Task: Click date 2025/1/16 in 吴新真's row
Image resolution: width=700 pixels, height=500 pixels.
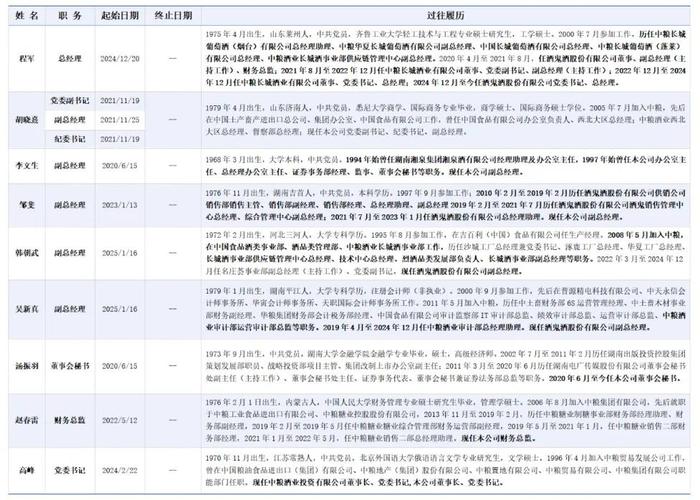Action: [x=120, y=309]
